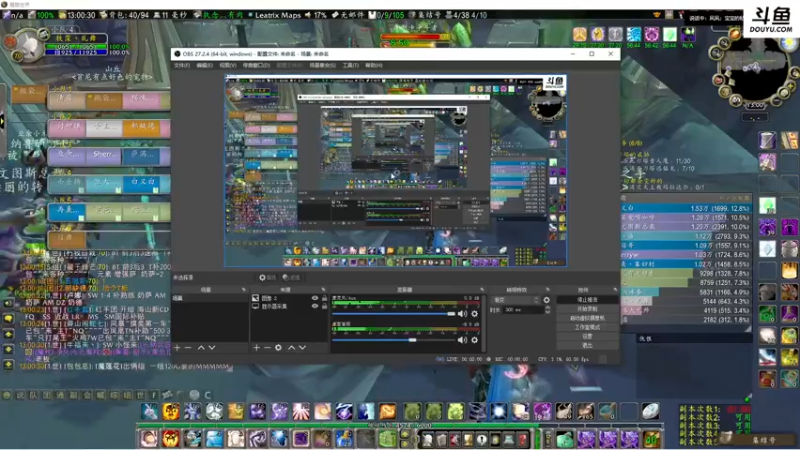Viewport: 800px width, 450px height.
Task: Add a new scene with plus icon
Action: tap(177, 347)
